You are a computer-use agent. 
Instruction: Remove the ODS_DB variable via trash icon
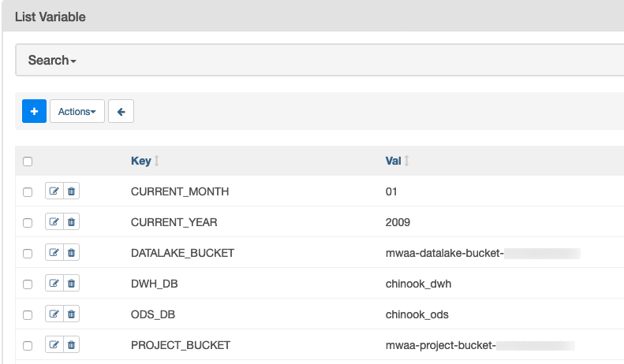[71, 314]
